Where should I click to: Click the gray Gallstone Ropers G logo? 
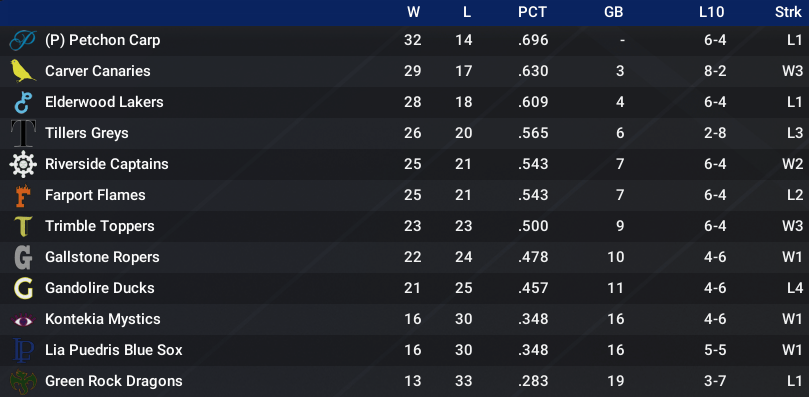pyautogui.click(x=23, y=257)
